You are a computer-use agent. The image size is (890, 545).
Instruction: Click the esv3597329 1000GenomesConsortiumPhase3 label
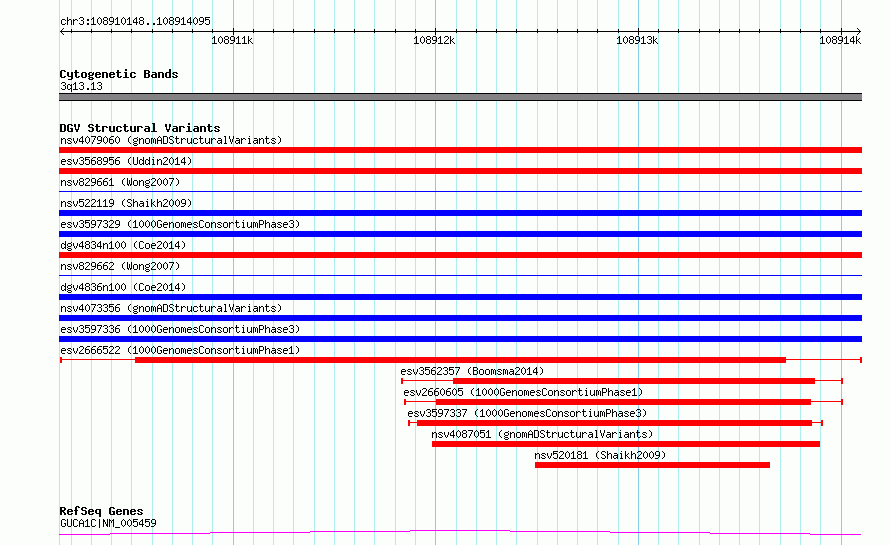(x=180, y=224)
